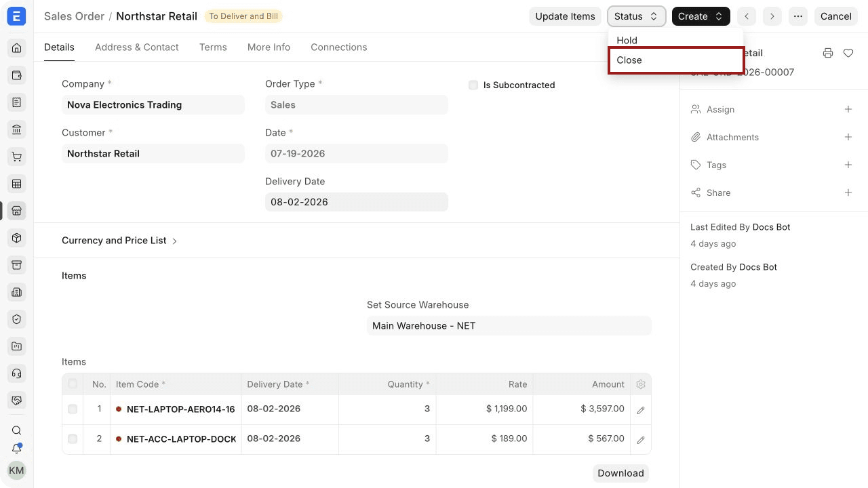Open the Create dropdown button

tap(701, 16)
